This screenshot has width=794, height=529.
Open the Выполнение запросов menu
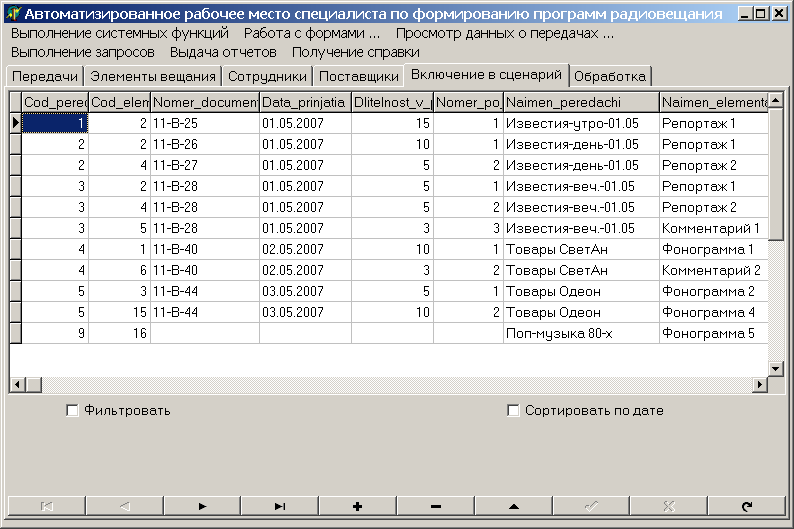tap(83, 52)
